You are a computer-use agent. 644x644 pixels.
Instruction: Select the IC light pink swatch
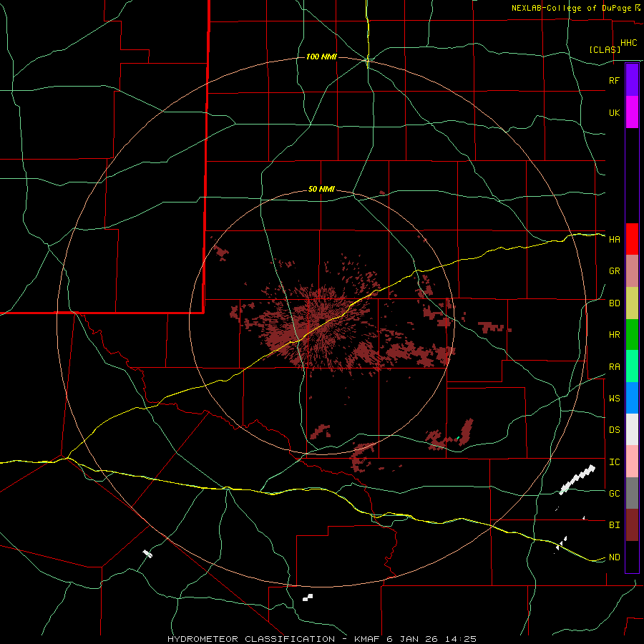pyautogui.click(x=632, y=462)
